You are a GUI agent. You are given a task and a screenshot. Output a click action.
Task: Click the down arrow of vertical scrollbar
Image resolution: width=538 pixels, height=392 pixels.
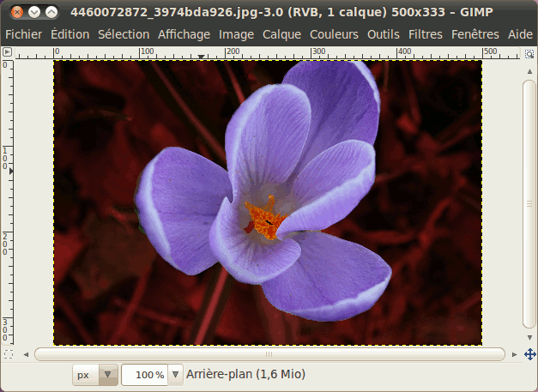[x=529, y=337]
